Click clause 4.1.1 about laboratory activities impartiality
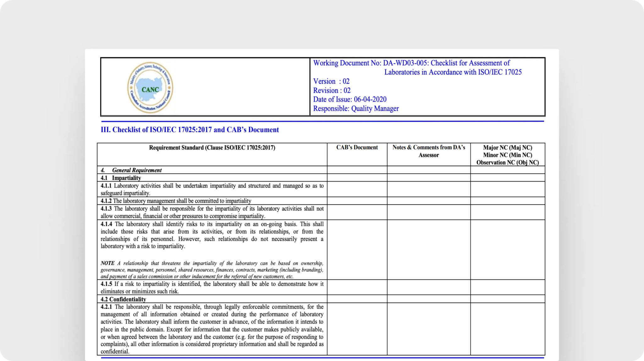 click(x=212, y=189)
